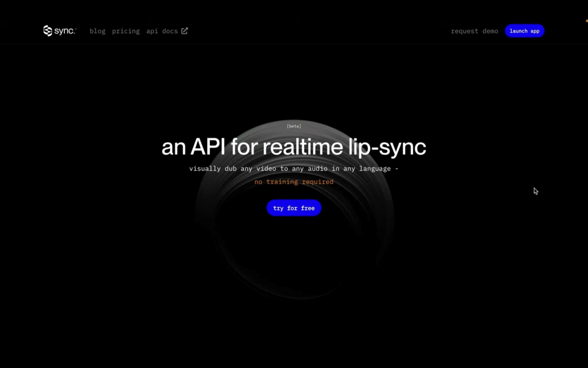
Task: Click the word 'audio' in the subtitle
Action: click(317, 169)
